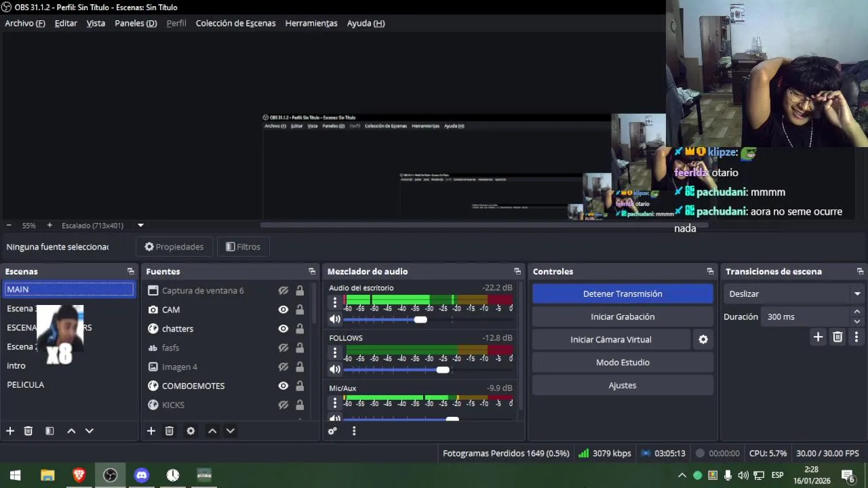The image size is (868, 488).
Task: Show the fasfs source
Action: (x=283, y=348)
